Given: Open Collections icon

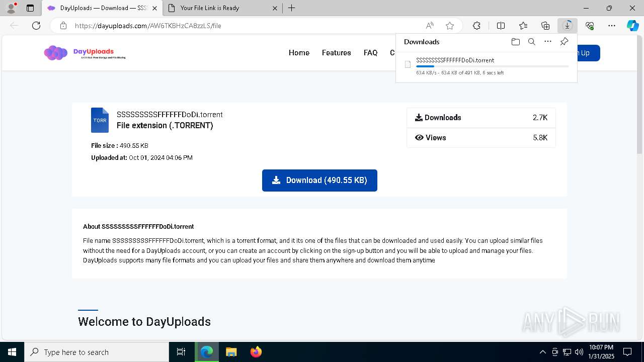Looking at the screenshot, I should point(545,26).
